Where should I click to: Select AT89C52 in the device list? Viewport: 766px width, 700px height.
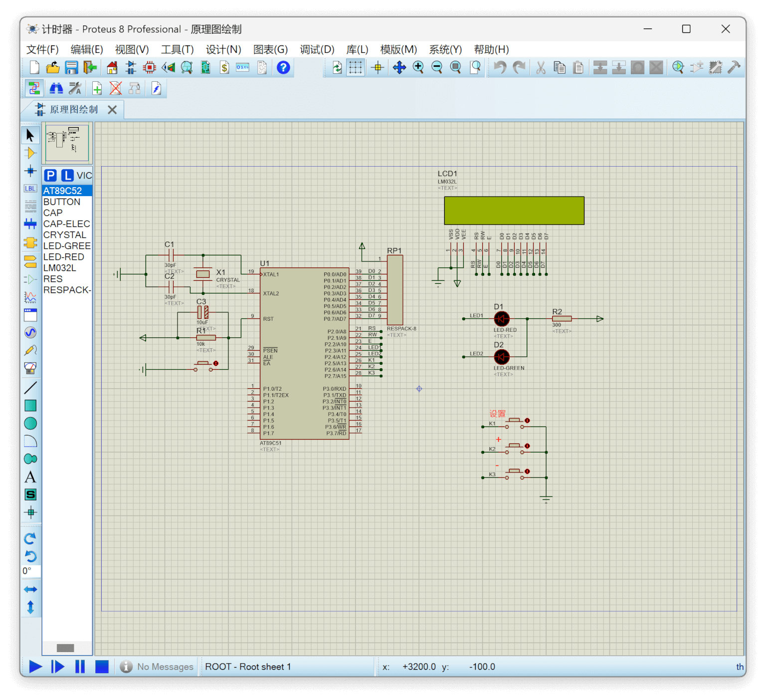pyautogui.click(x=67, y=191)
